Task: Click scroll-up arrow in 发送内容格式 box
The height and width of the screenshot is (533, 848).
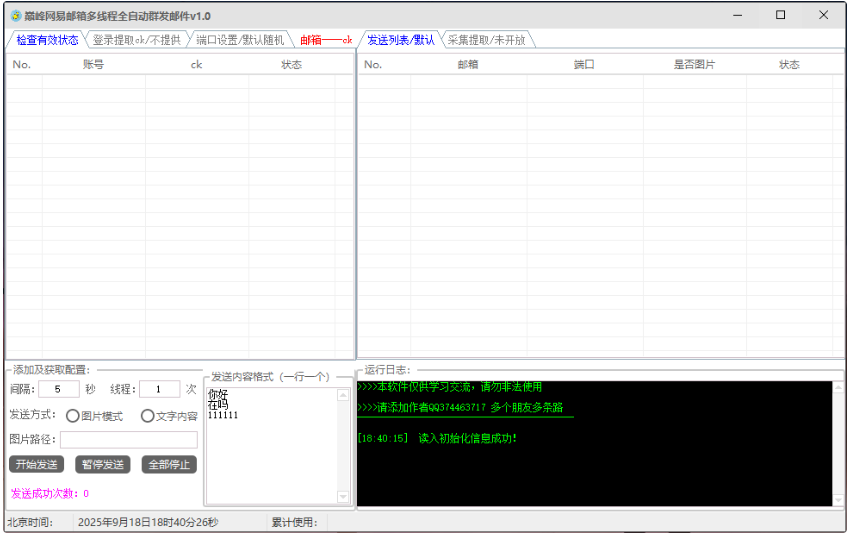Action: (x=344, y=394)
